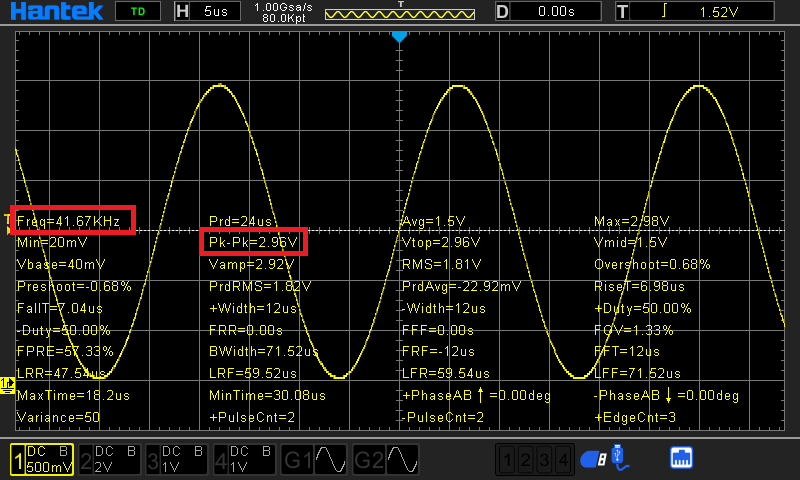Click the trigger position marker at top
This screenshot has height=480, width=800.
pyautogui.click(x=399, y=36)
